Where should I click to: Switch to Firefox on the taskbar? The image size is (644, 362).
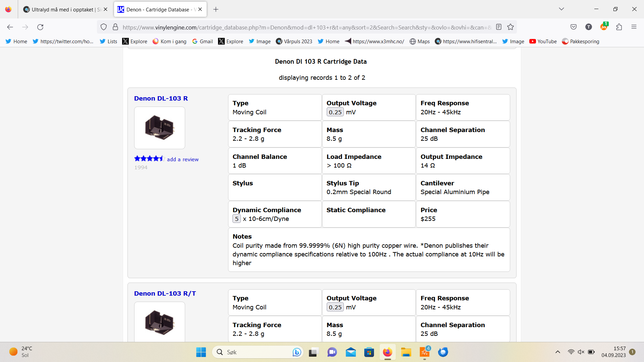point(387,352)
